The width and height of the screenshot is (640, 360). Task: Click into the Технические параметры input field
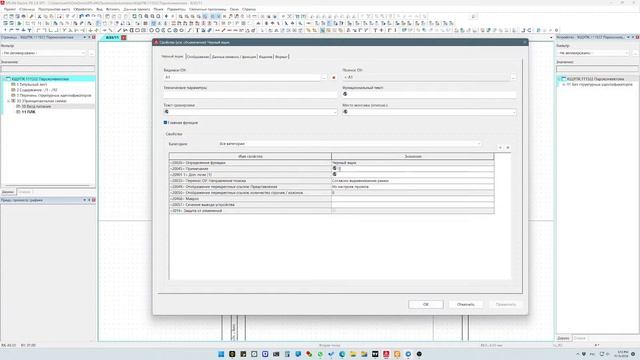250,94
